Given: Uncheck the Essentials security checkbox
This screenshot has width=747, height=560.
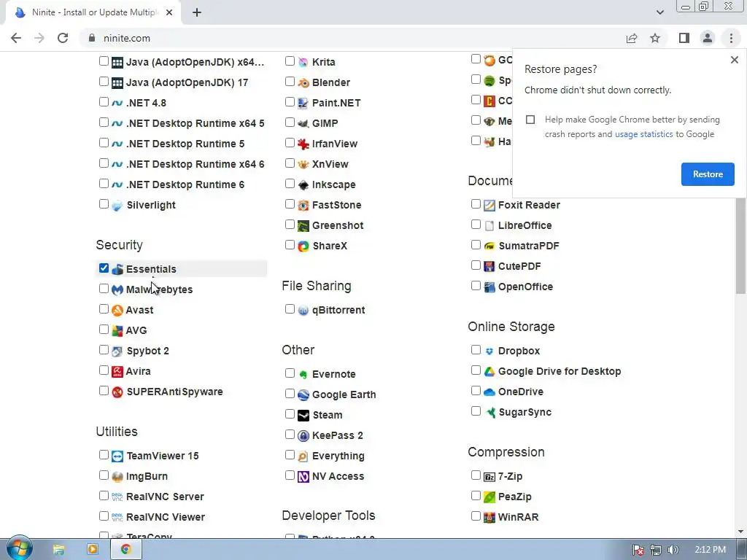Looking at the screenshot, I should (x=104, y=268).
